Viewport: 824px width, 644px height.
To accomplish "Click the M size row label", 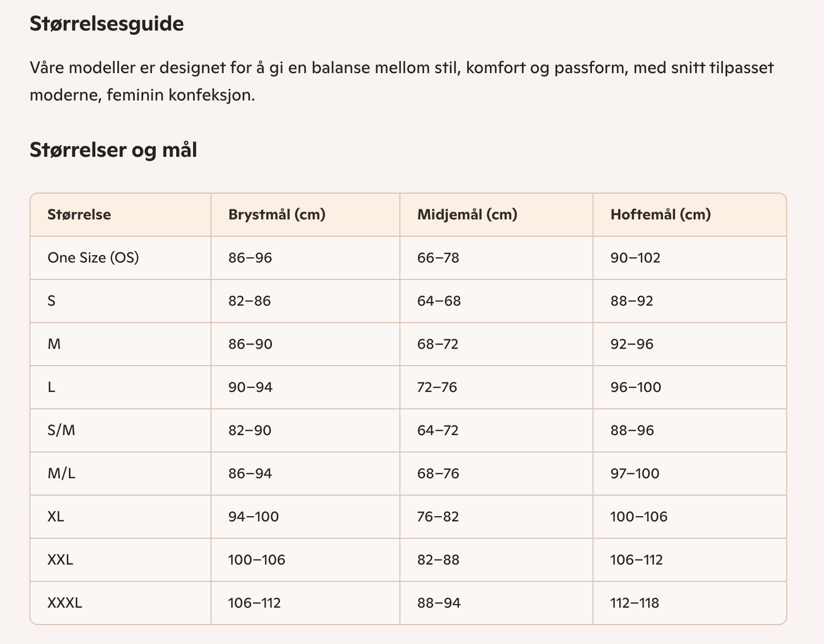I will (x=54, y=344).
